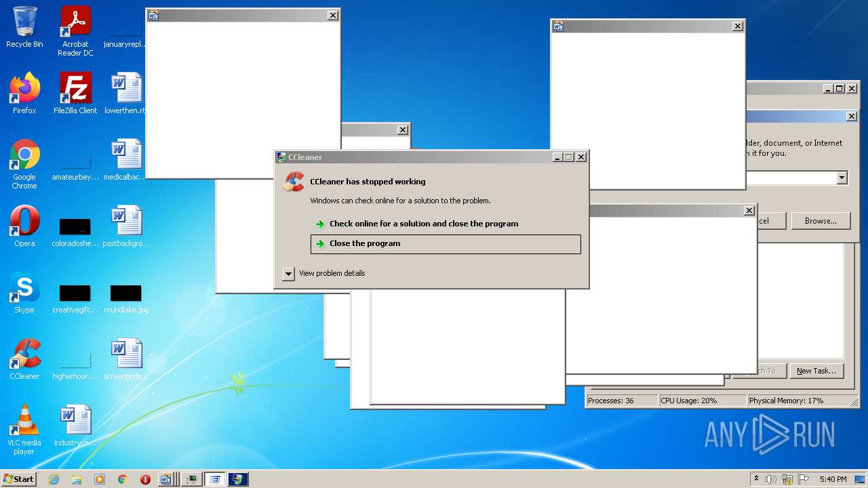Image resolution: width=868 pixels, height=488 pixels.
Task: Open Windows Explorer folder on the taskbar
Action: click(77, 479)
